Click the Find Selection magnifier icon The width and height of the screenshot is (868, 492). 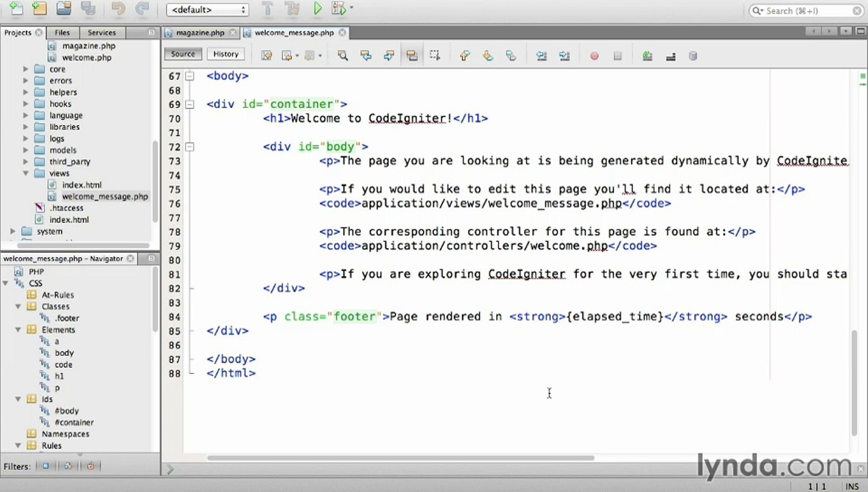(x=343, y=56)
